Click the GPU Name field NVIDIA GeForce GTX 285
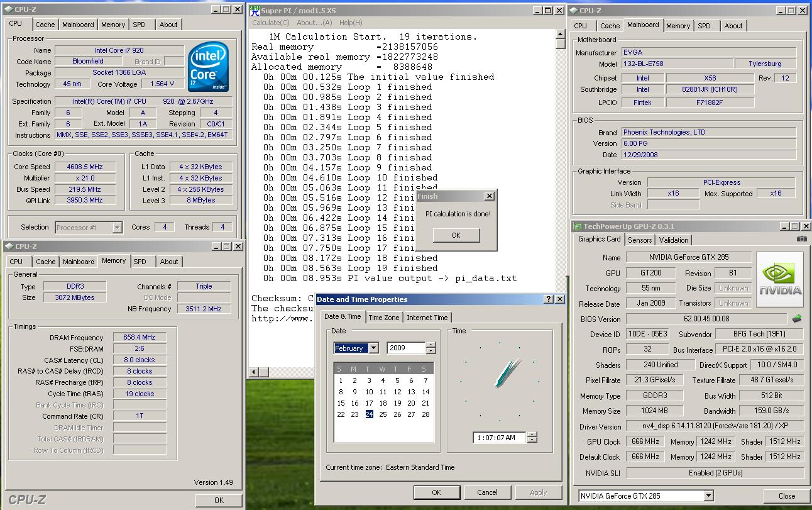Image resolution: width=812 pixels, height=510 pixels. pyautogui.click(x=690, y=257)
